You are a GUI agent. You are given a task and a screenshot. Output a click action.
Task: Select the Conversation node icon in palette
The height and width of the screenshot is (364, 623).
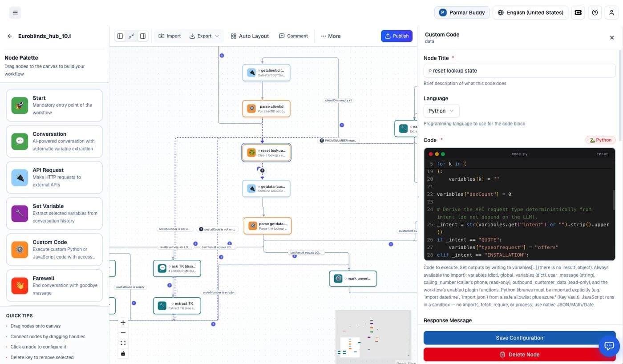tap(20, 142)
